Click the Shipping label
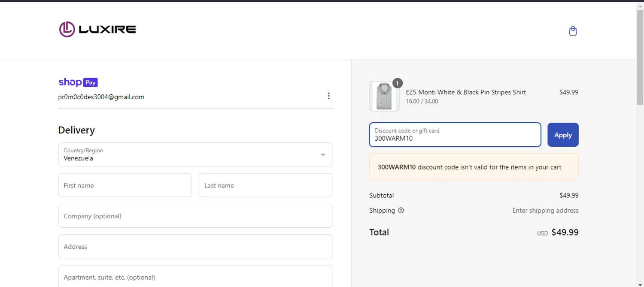 (382, 211)
